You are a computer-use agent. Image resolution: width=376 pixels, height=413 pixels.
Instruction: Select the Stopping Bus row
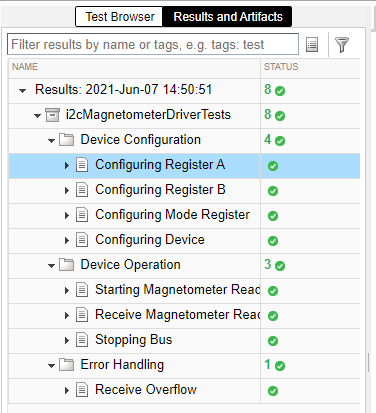tap(184, 341)
